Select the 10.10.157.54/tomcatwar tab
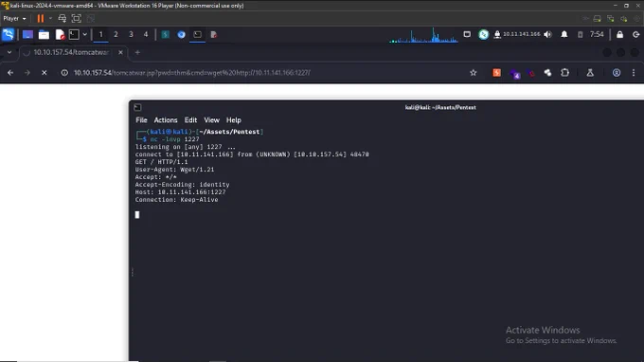Image resolution: width=644 pixels, height=362 pixels. pyautogui.click(x=72, y=52)
